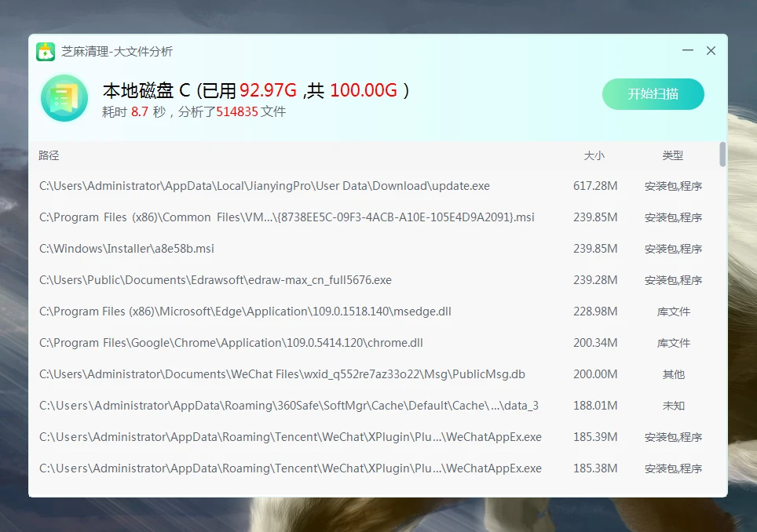Close the 大文件分析 window

click(x=711, y=51)
